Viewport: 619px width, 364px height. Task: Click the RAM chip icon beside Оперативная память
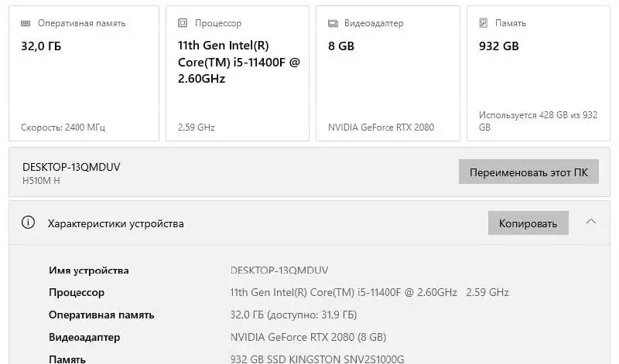[26, 23]
